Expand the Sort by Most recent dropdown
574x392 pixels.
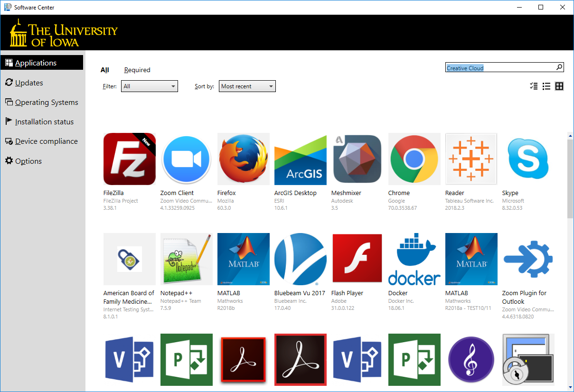pos(247,86)
